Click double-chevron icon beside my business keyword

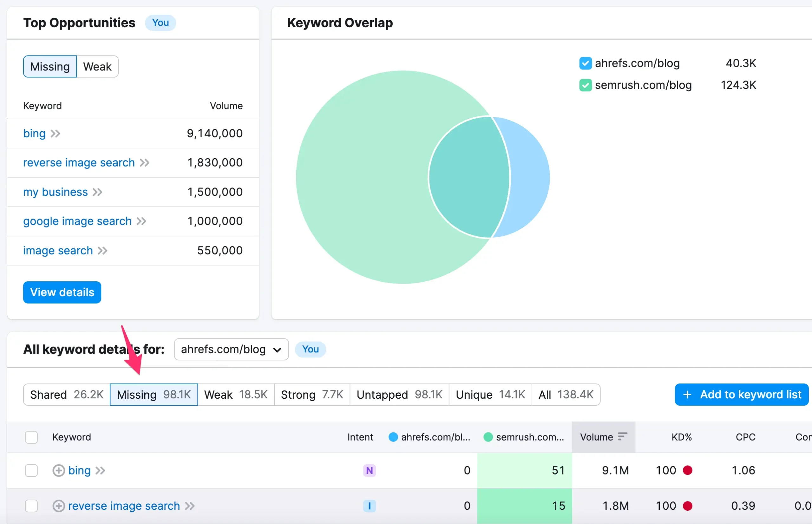(x=98, y=192)
